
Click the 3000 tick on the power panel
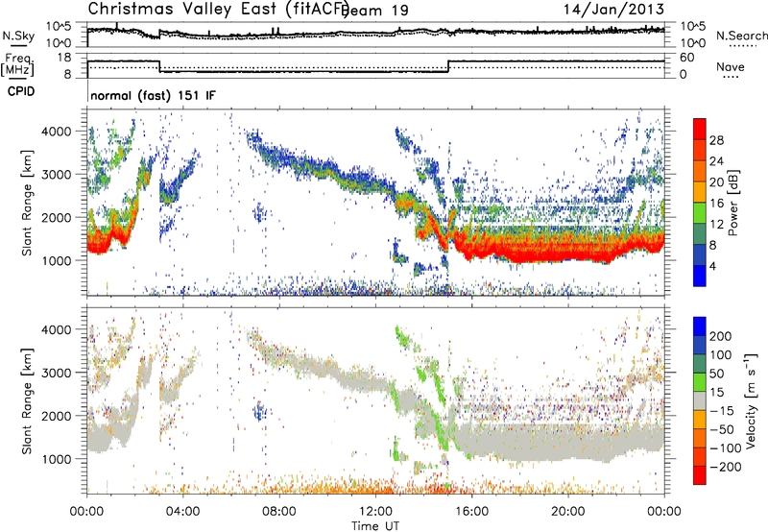pyautogui.click(x=56, y=175)
